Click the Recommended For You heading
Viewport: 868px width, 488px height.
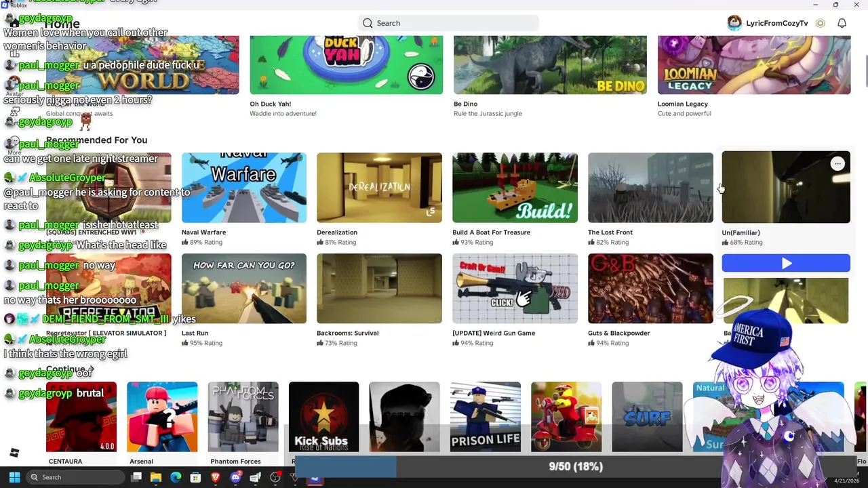tap(96, 140)
